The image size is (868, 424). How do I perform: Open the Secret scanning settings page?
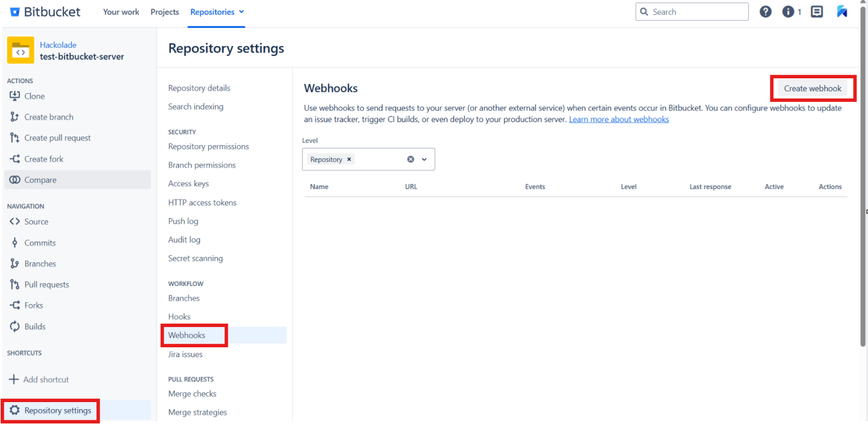196,258
